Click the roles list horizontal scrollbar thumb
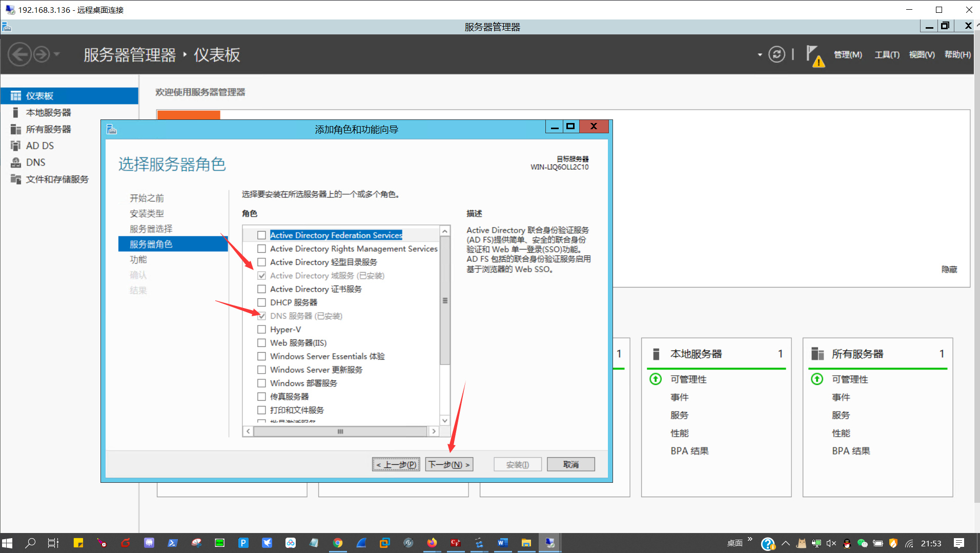Viewport: 980px width, 553px height. pyautogui.click(x=340, y=432)
